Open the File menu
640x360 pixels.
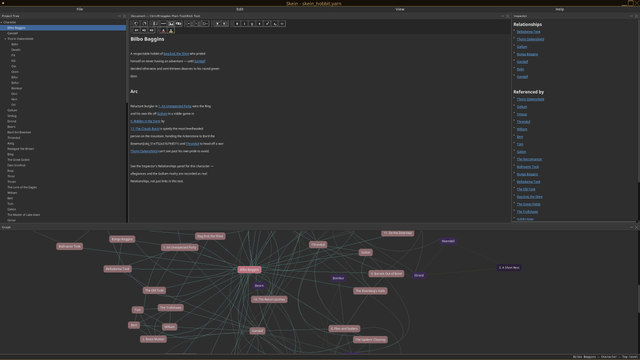[80, 9]
